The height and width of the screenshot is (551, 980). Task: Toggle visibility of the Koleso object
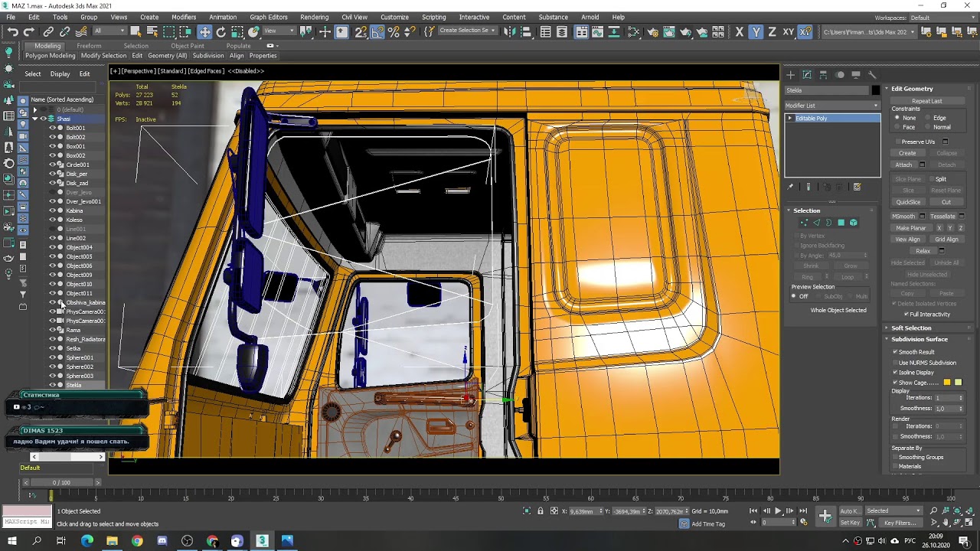(x=52, y=220)
